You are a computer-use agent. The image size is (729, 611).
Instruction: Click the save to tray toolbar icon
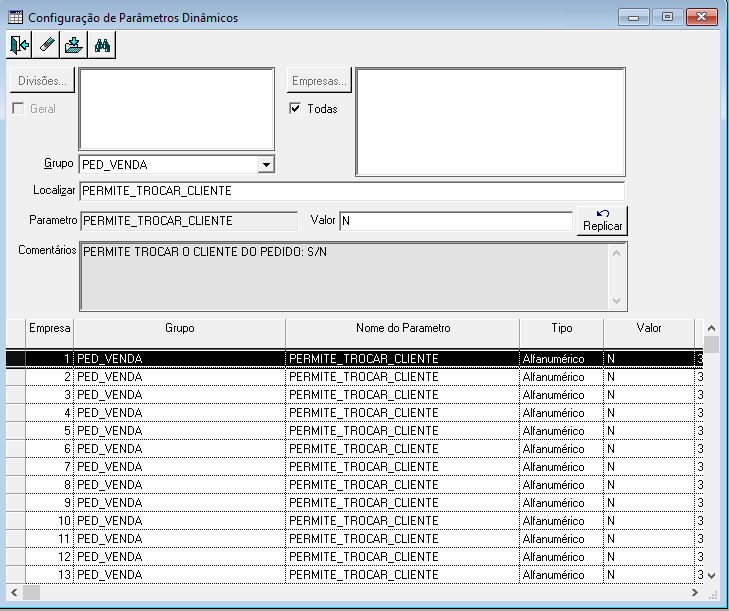pos(74,45)
